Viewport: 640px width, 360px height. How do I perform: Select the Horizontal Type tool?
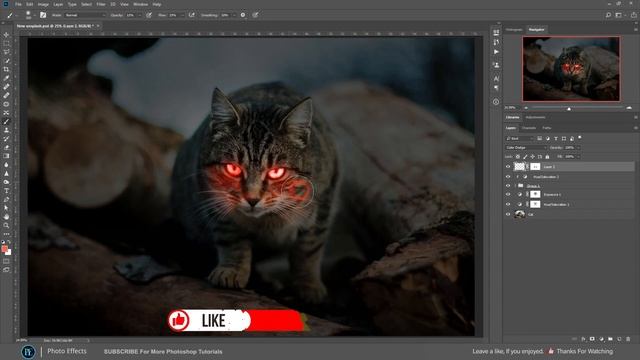click(x=6, y=191)
